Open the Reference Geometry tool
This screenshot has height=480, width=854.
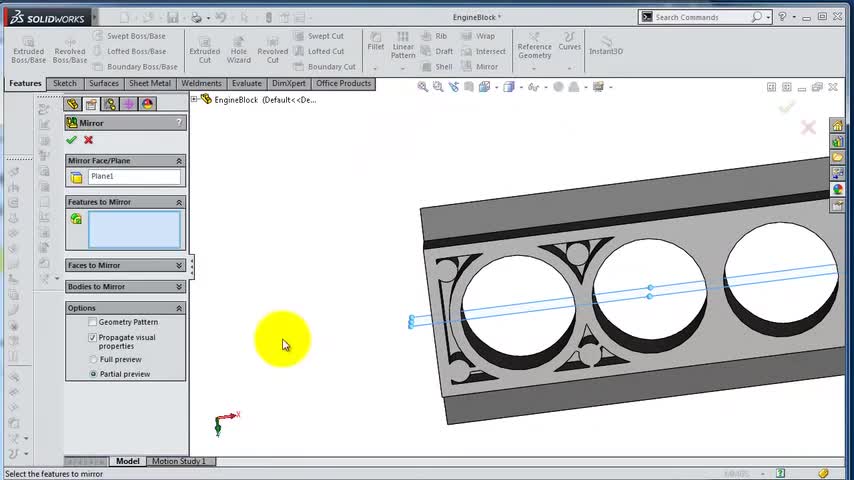pos(534,45)
